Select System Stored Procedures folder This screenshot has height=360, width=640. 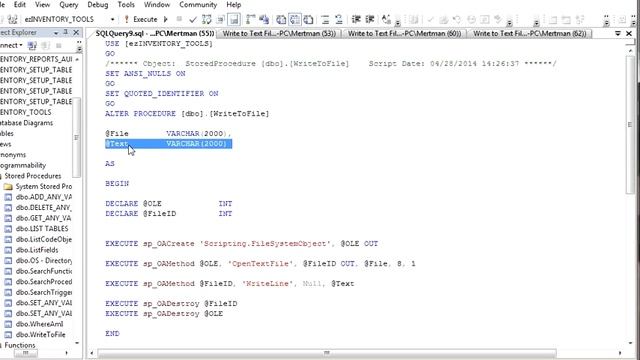pyautogui.click(x=43, y=187)
